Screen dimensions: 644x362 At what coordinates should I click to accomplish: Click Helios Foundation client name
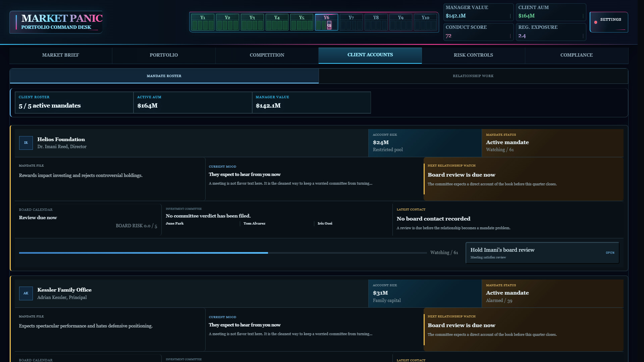pos(61,139)
